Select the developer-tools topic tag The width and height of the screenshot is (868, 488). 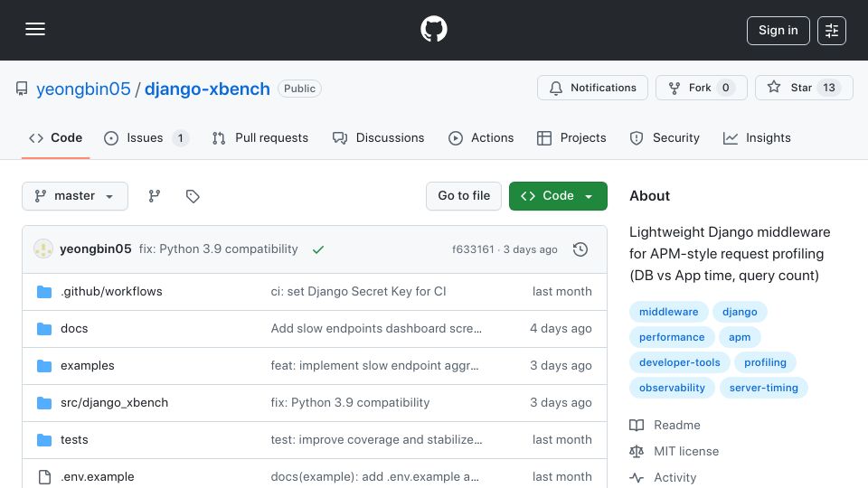click(679, 363)
